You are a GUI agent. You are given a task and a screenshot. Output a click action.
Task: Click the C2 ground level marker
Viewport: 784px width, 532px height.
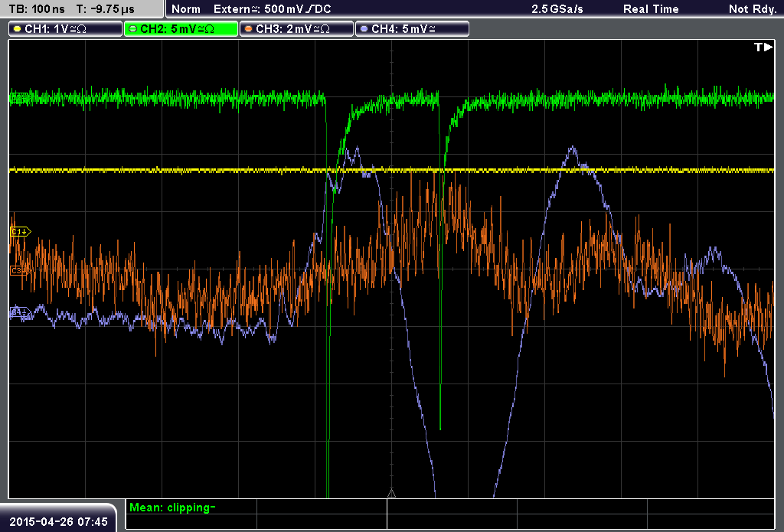[19, 97]
